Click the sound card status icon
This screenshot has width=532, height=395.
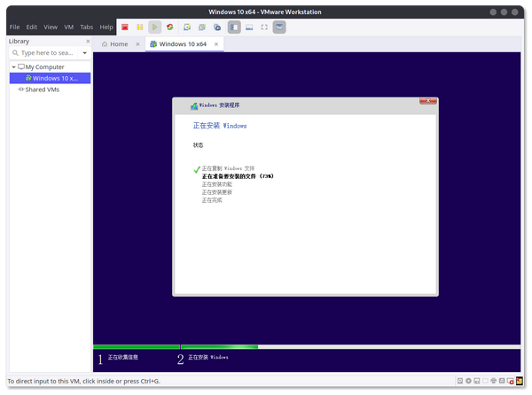(502, 381)
